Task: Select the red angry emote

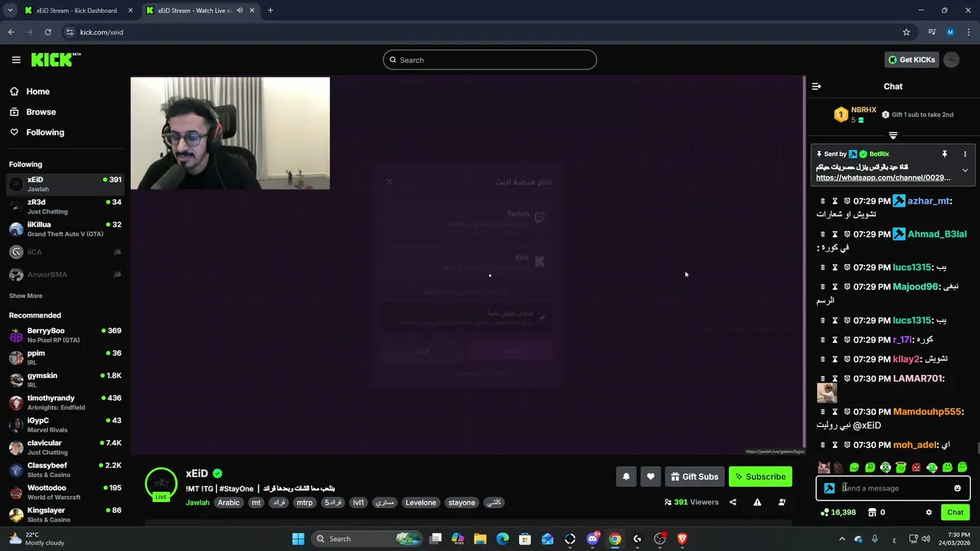Action: click(x=916, y=467)
